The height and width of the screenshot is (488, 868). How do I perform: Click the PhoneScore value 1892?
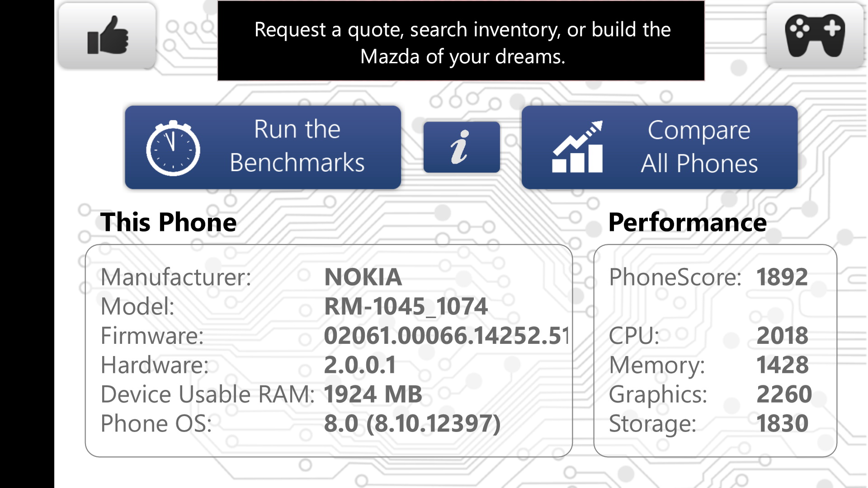point(782,277)
